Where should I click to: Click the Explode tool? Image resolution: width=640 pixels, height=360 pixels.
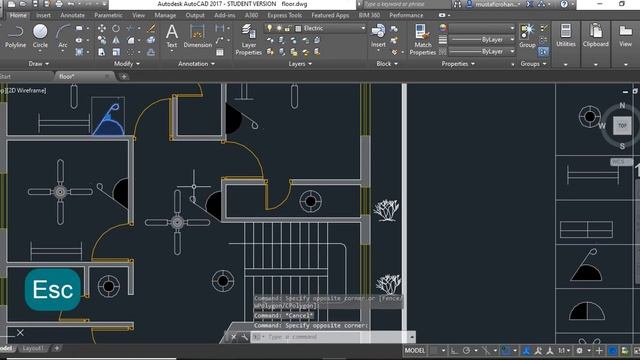(x=151, y=40)
